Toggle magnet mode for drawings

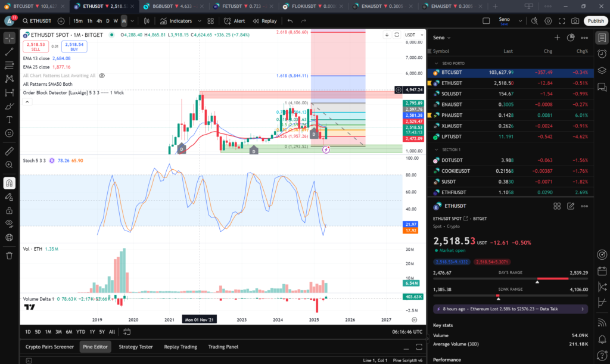pyautogui.click(x=10, y=183)
